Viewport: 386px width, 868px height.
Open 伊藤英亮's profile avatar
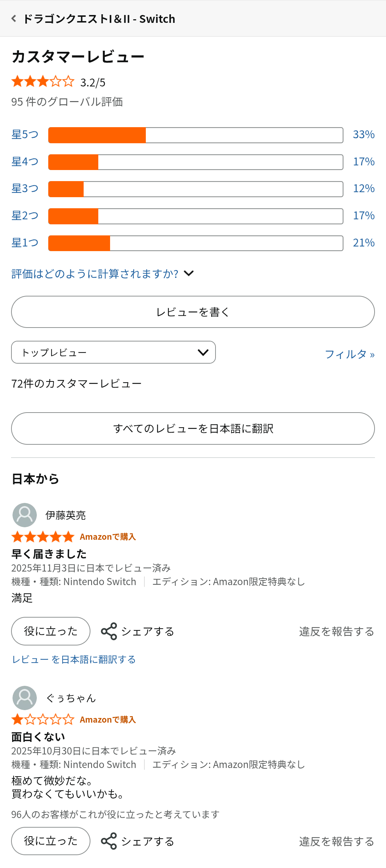[25, 515]
